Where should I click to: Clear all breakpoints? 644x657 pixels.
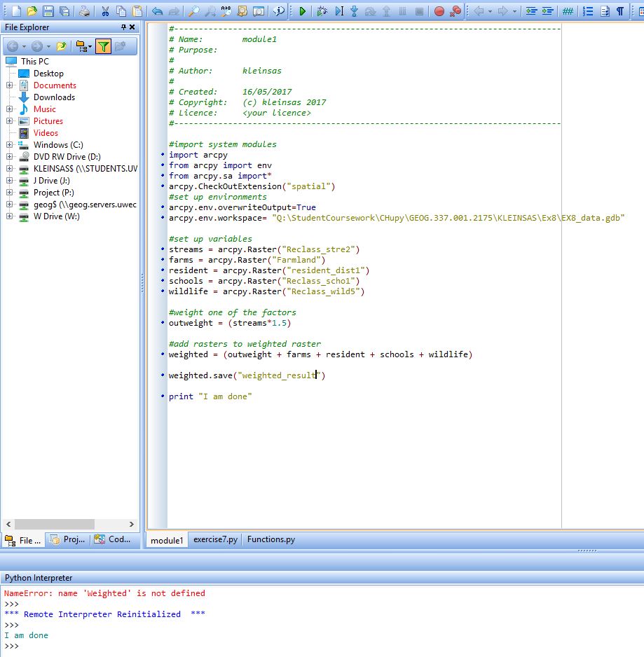pos(455,11)
